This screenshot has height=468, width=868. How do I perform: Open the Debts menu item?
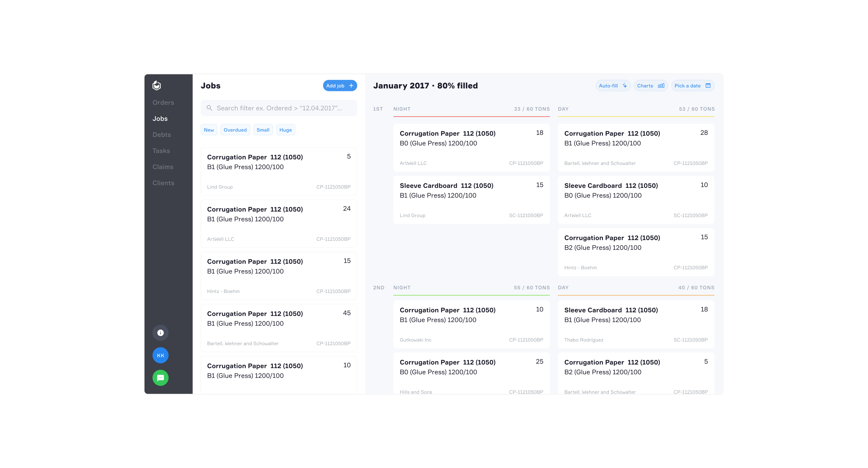(x=161, y=135)
